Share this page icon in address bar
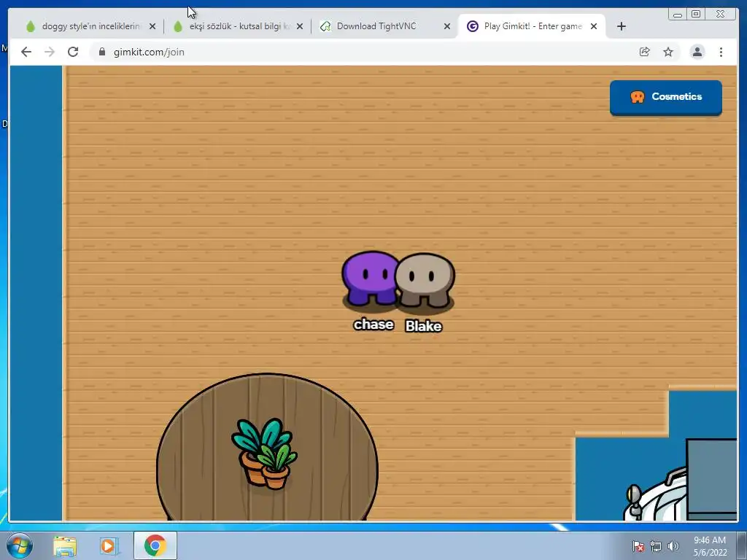This screenshot has width=747, height=560. [x=645, y=52]
